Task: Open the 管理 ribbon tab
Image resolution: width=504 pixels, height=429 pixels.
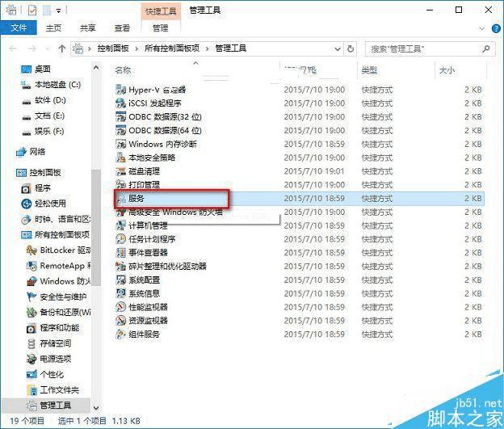Action: [x=161, y=28]
